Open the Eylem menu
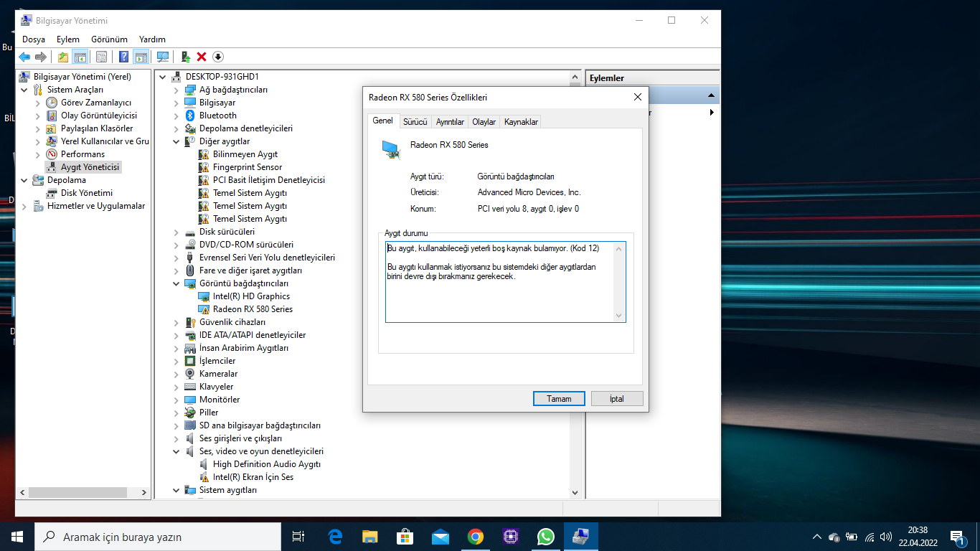This screenshot has width=980, height=551. tap(68, 39)
